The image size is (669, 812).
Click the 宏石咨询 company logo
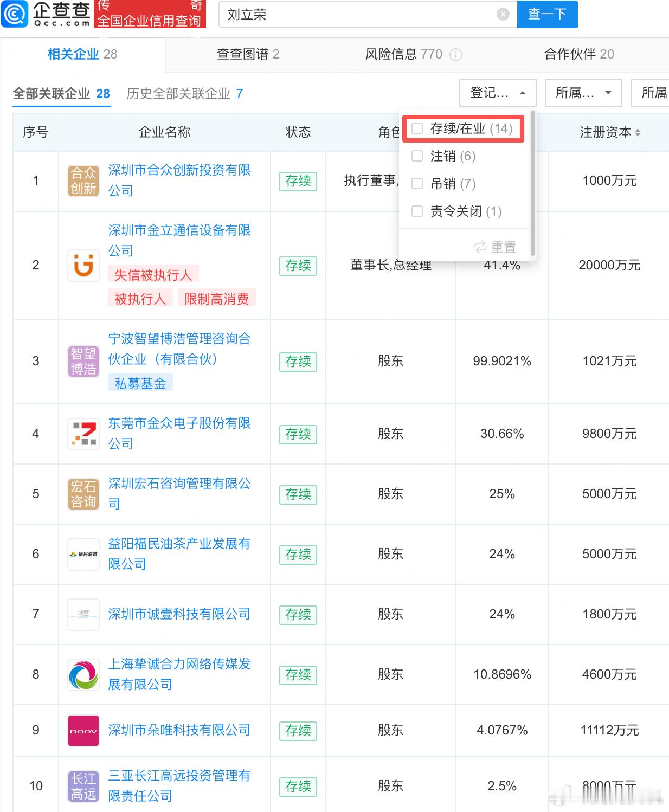[x=83, y=494]
